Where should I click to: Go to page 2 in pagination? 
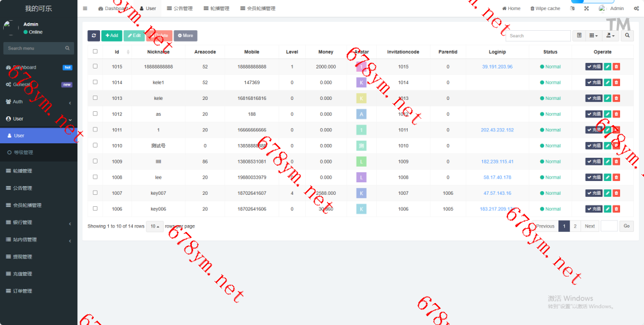tap(575, 226)
